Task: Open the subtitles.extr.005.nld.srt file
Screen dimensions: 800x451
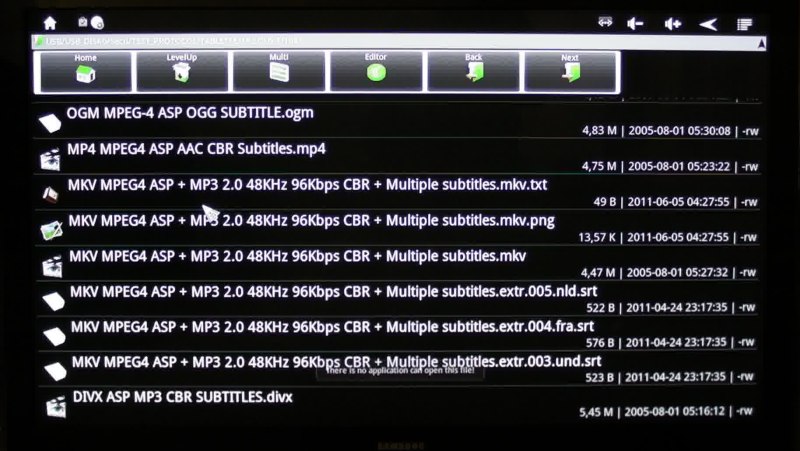Action: click(x=398, y=299)
